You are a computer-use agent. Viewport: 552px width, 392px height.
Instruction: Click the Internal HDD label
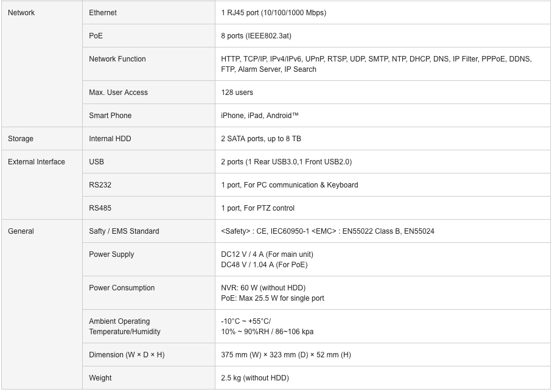coord(110,139)
